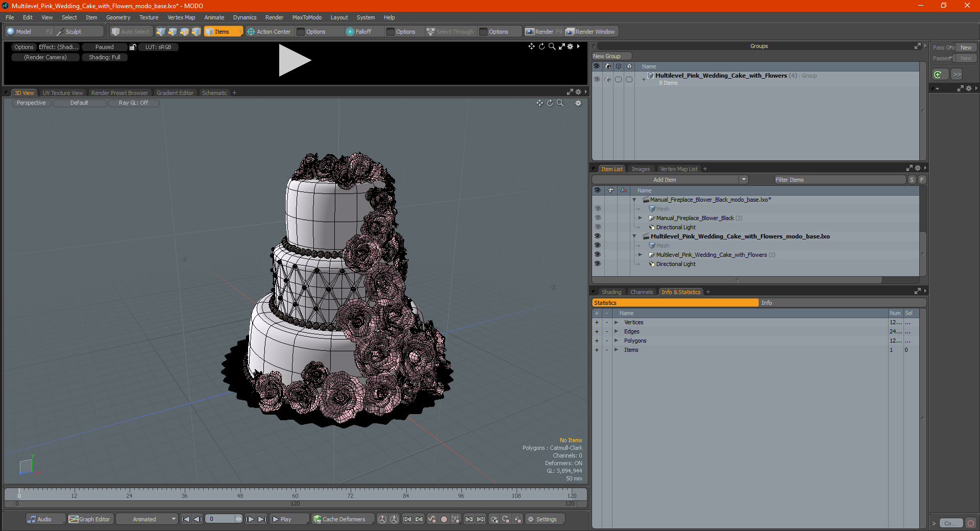Click the Filter Items field

(x=840, y=180)
